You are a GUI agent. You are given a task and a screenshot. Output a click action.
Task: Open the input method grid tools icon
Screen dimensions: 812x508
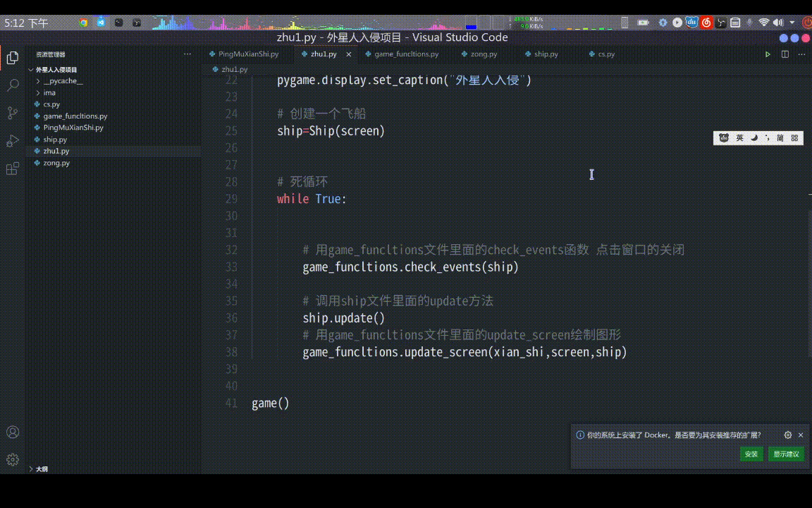point(794,138)
